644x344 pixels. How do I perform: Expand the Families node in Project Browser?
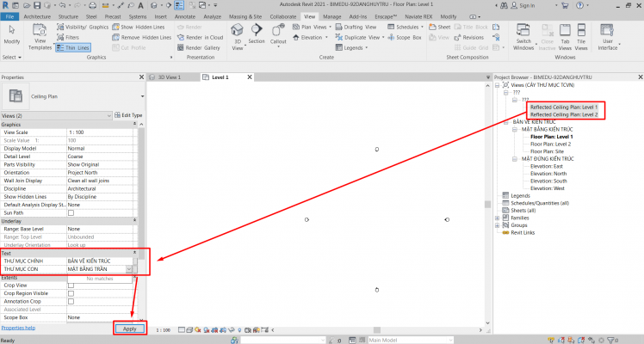click(498, 218)
